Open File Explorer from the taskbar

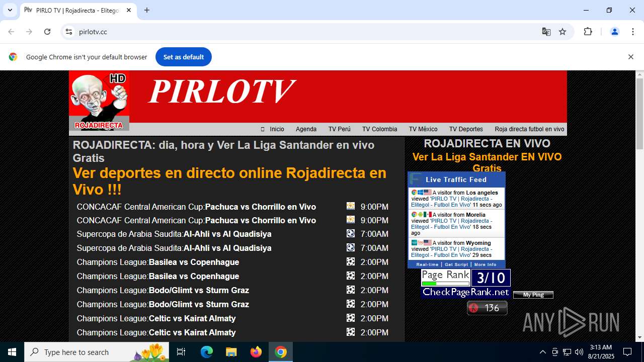pos(231,352)
